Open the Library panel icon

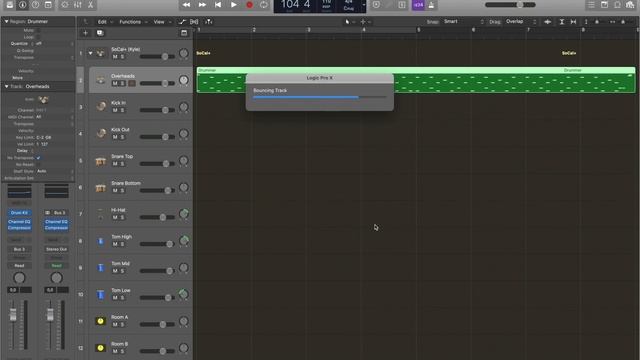coord(9,4)
